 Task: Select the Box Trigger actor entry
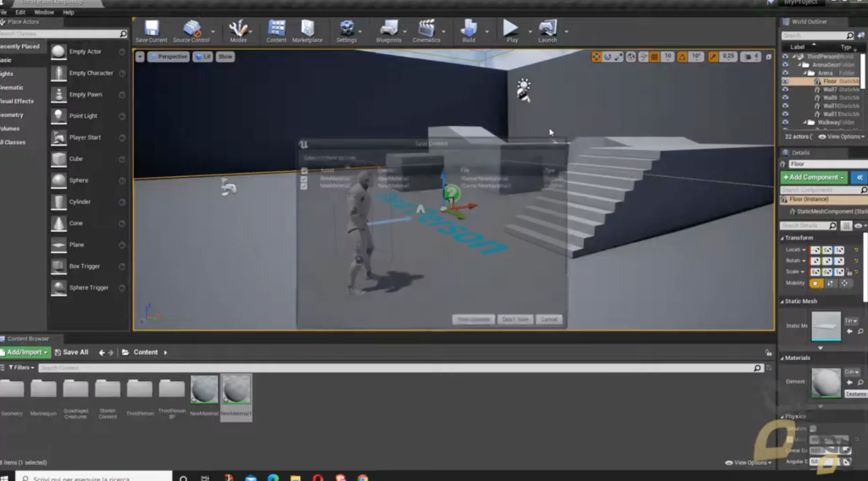click(87, 267)
